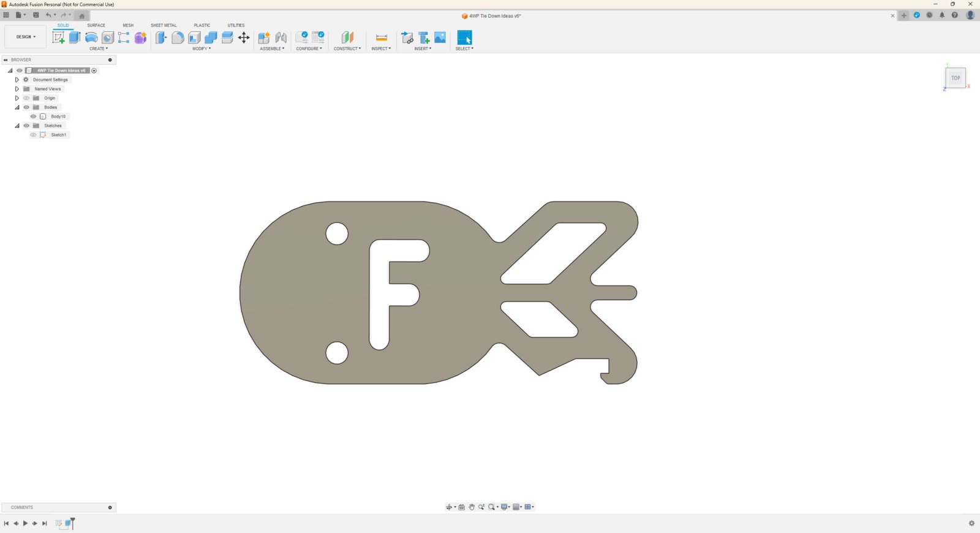Select the Insert Canvas image icon
This screenshot has height=533, width=980.
coord(440,37)
